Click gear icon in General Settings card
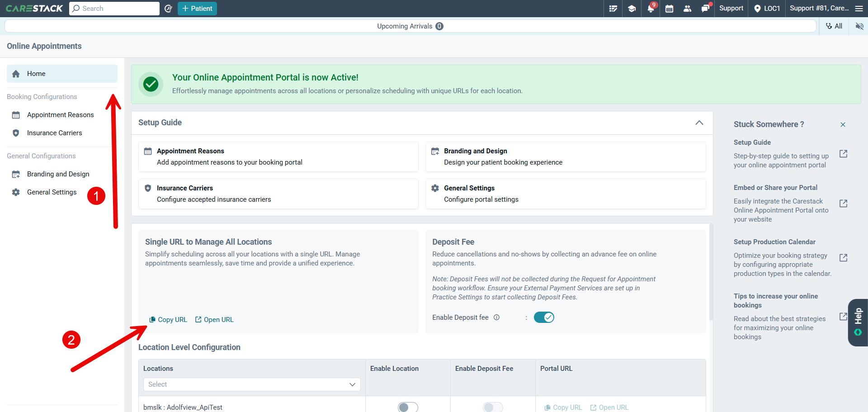Image resolution: width=868 pixels, height=412 pixels. coord(435,188)
